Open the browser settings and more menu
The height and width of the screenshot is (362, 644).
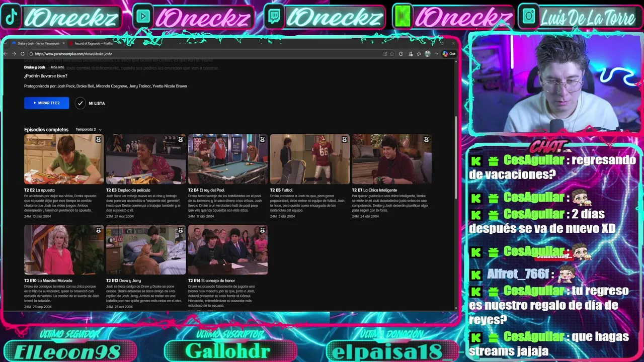(x=436, y=54)
